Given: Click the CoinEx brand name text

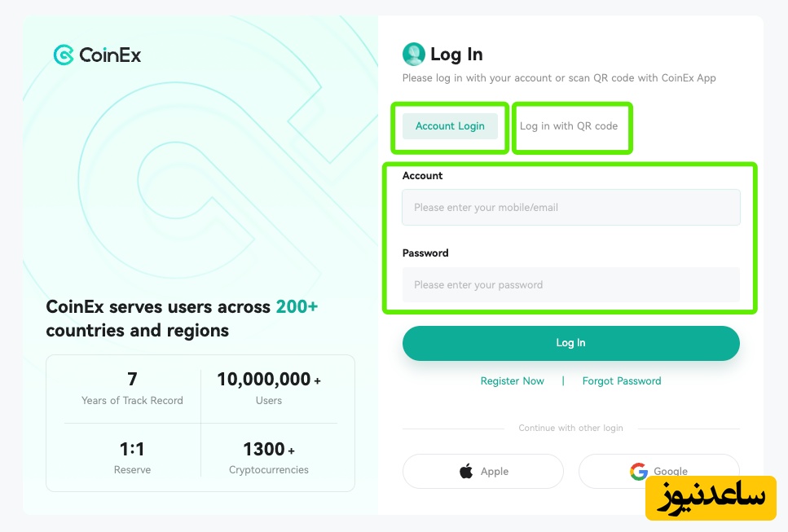Looking at the screenshot, I should 110,55.
